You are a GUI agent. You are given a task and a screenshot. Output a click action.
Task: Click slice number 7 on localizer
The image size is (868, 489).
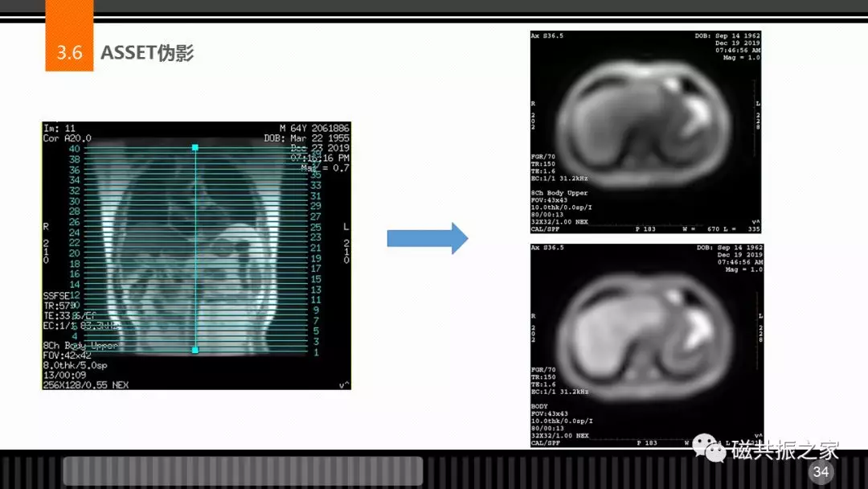pyautogui.click(x=316, y=321)
